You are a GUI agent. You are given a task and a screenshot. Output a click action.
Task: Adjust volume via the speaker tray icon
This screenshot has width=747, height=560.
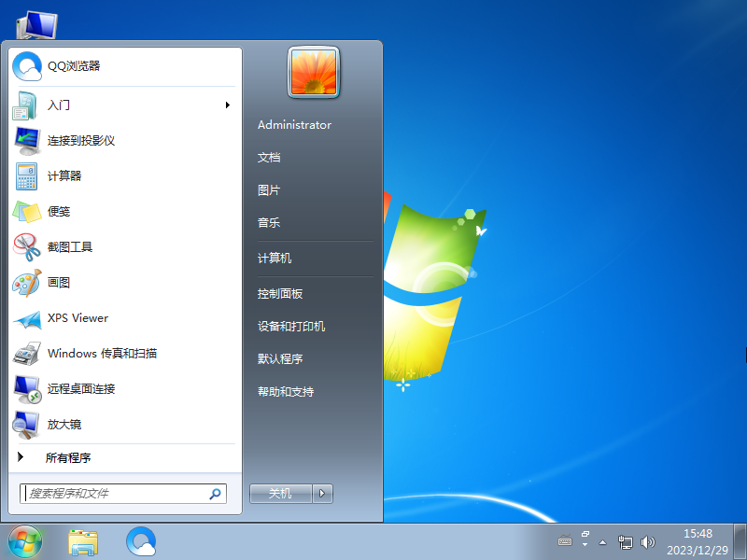tap(648, 541)
